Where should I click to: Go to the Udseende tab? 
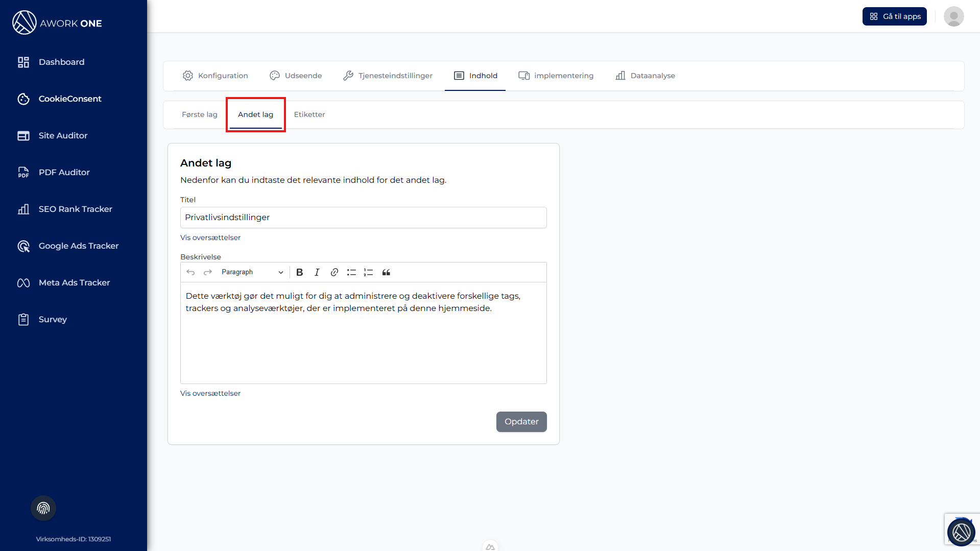click(x=296, y=76)
